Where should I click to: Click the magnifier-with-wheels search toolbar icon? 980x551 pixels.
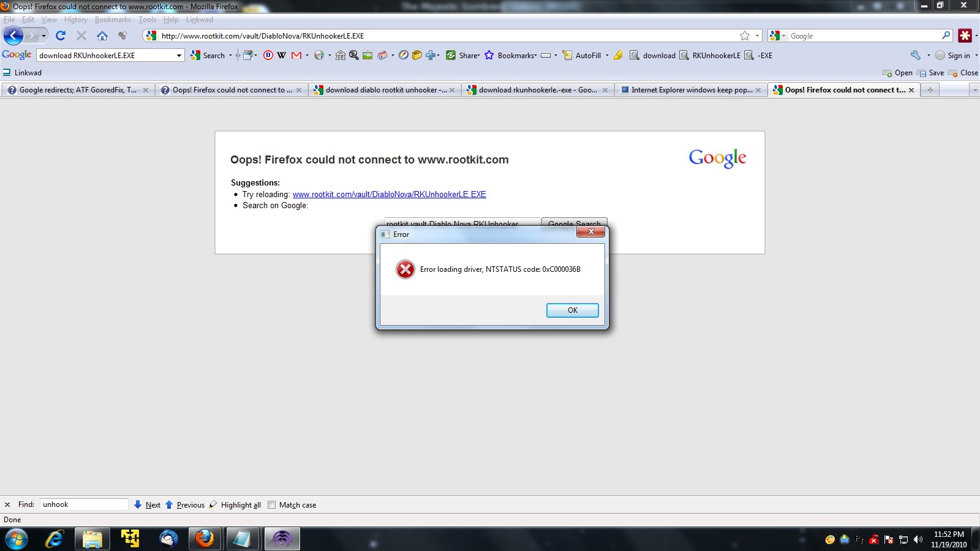click(x=354, y=55)
